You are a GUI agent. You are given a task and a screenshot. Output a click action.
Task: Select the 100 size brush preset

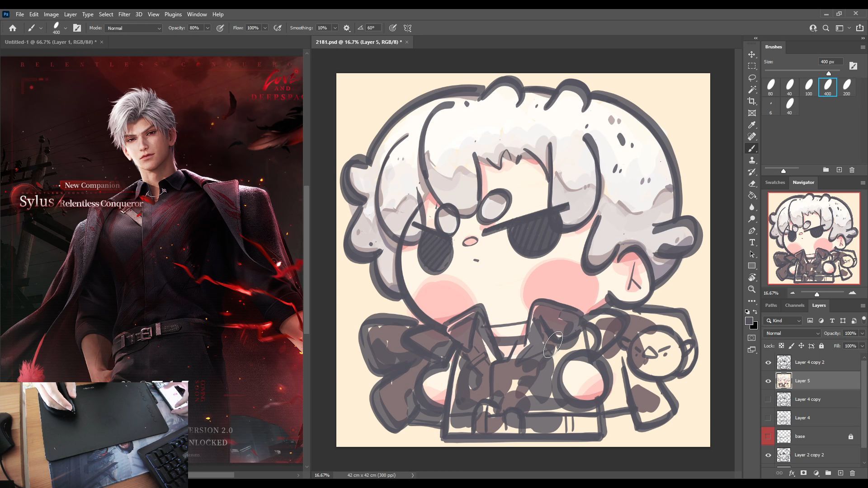point(809,87)
